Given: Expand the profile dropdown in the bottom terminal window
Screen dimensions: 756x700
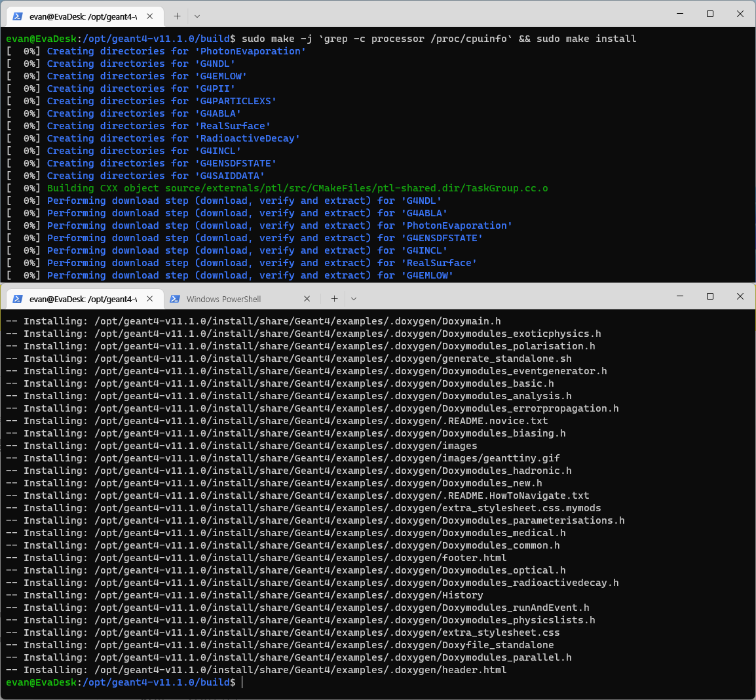Looking at the screenshot, I should 354,299.
